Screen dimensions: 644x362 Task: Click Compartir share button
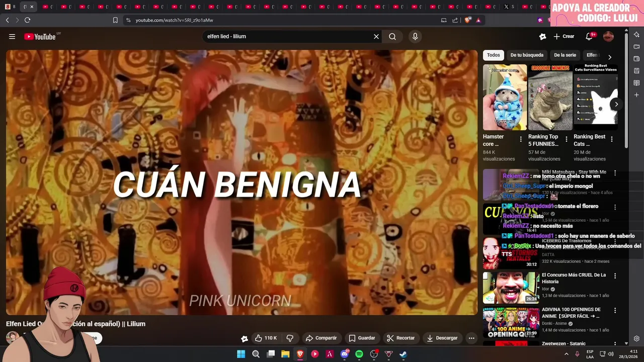pyautogui.click(x=321, y=338)
